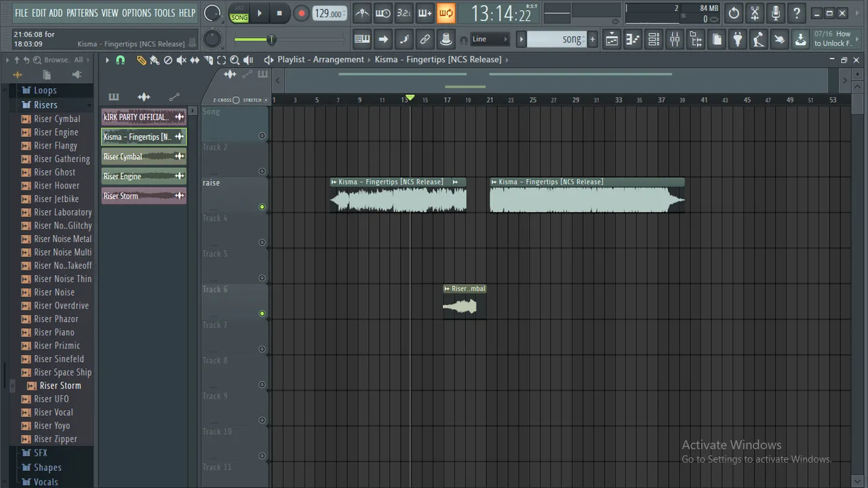Open the Mixer view button

(x=675, y=39)
